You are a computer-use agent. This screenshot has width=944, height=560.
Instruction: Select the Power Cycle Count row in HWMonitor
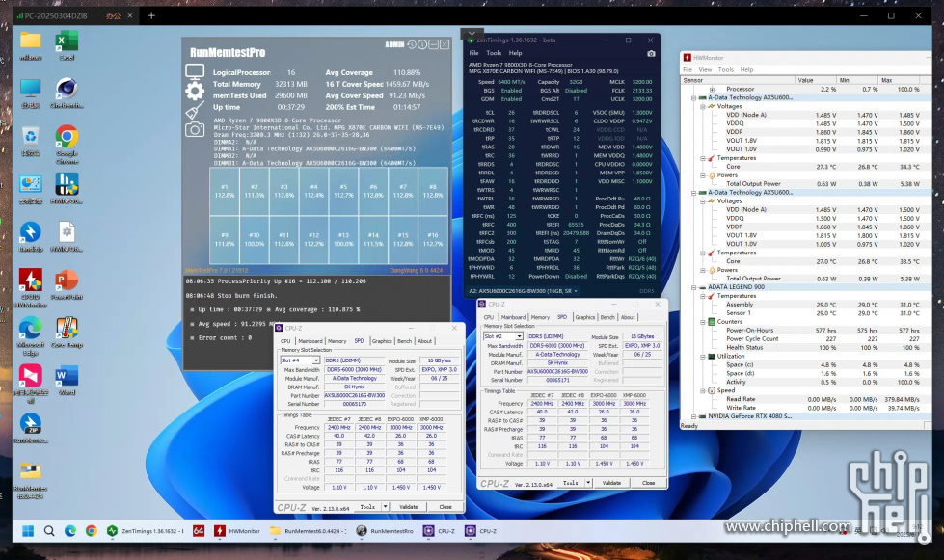click(x=806, y=338)
